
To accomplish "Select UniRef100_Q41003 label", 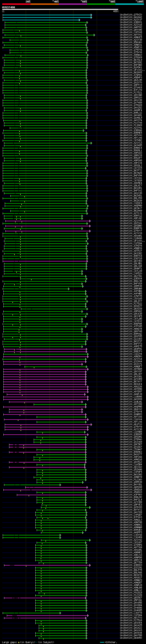I will (x=131, y=630).
